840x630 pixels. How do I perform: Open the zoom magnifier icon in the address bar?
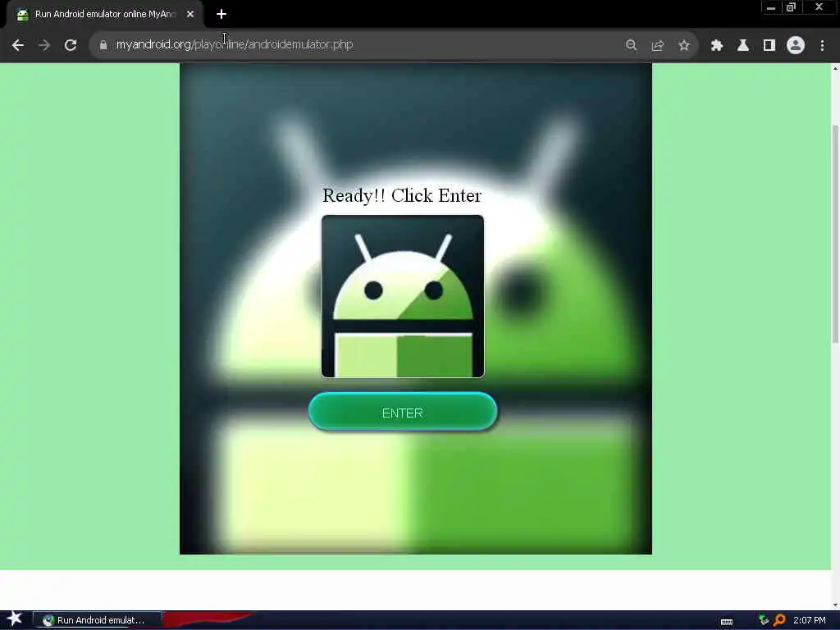(x=631, y=45)
